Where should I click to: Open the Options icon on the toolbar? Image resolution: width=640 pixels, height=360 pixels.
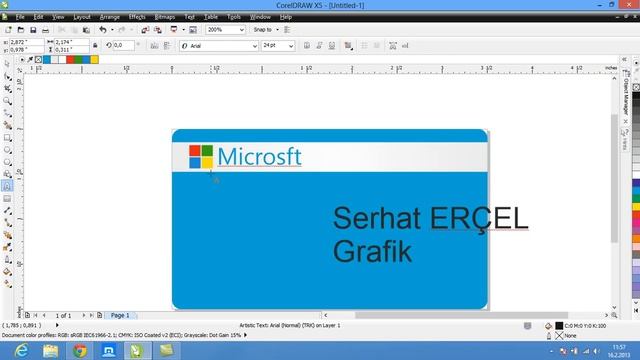(287, 30)
